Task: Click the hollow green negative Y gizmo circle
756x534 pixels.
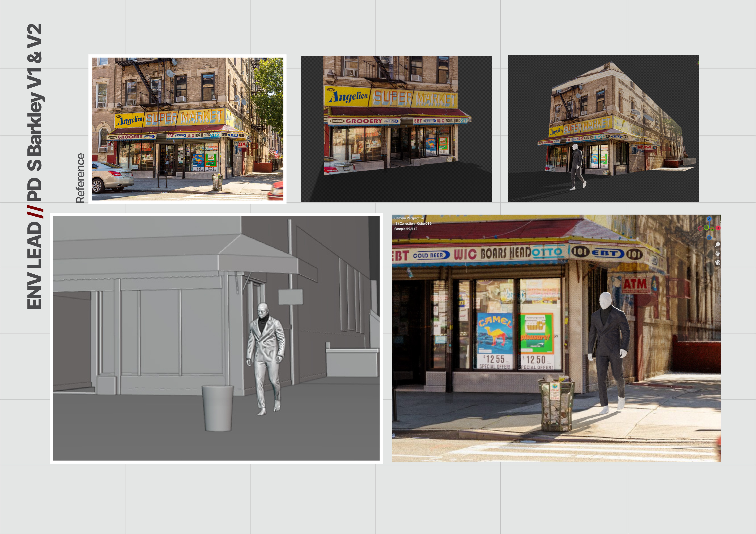Action: coord(706,227)
